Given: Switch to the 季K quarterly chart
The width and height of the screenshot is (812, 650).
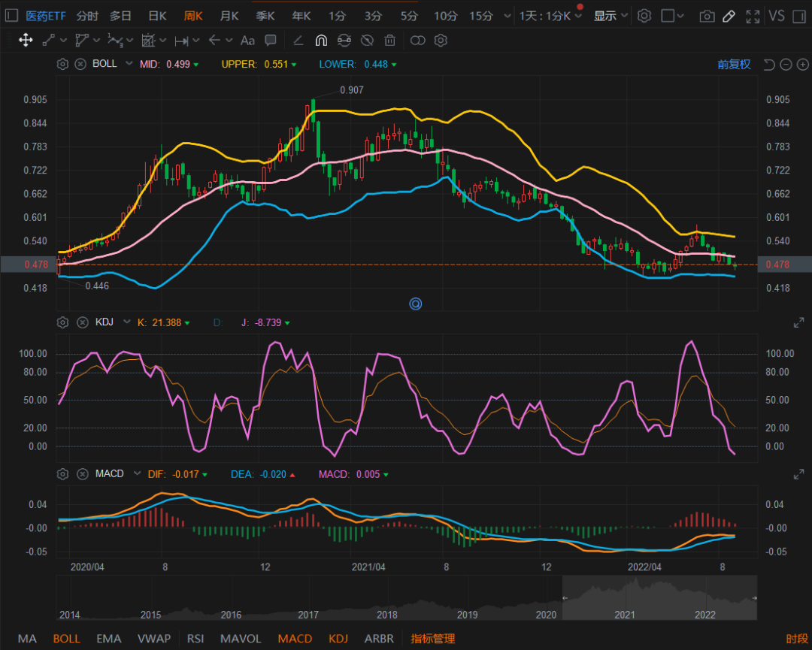Looking at the screenshot, I should (x=265, y=16).
